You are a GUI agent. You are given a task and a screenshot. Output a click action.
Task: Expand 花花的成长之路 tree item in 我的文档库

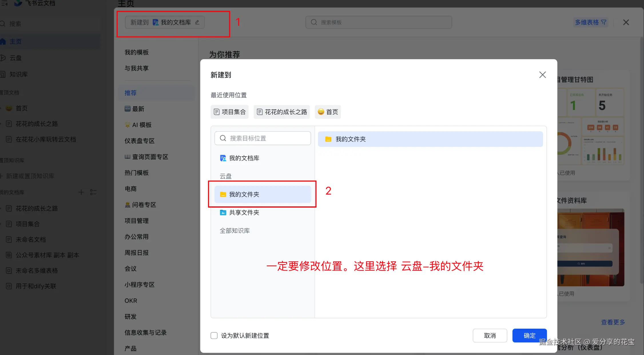1,208
